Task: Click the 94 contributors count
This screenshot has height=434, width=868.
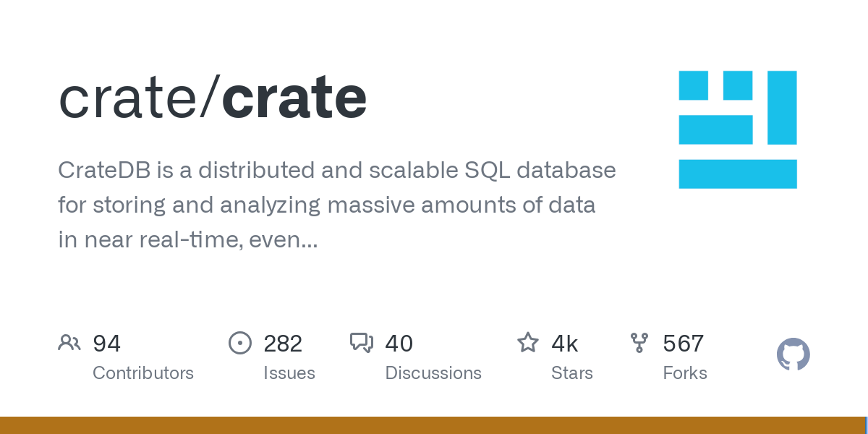Action: click(106, 344)
